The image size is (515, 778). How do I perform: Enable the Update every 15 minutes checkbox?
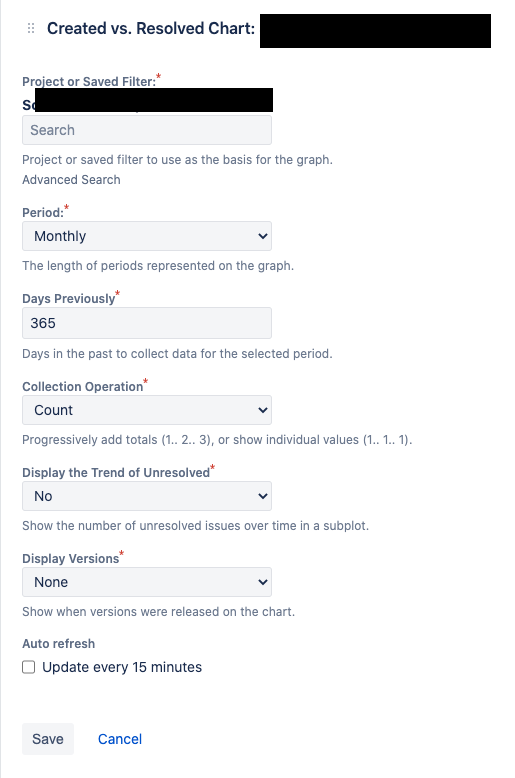(x=29, y=667)
